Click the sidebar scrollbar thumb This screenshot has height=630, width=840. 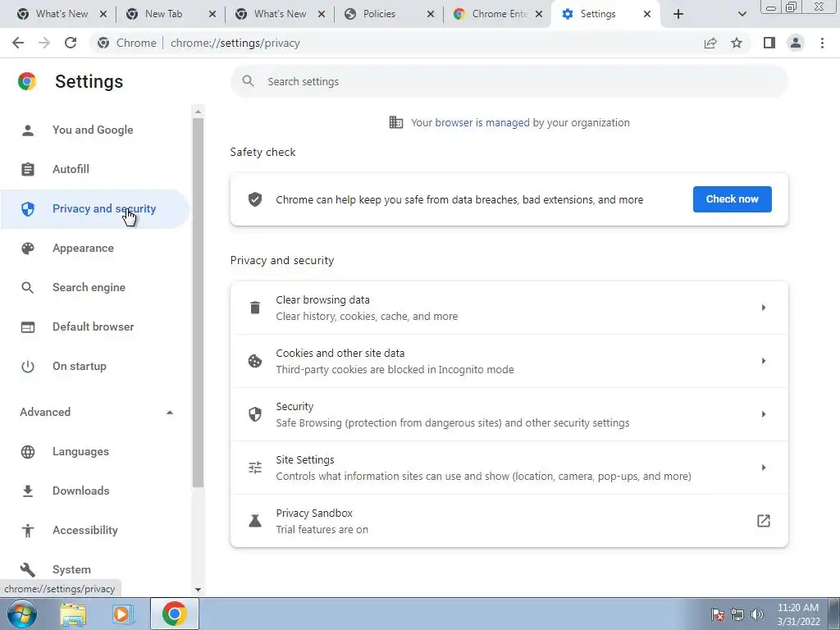pos(198,303)
